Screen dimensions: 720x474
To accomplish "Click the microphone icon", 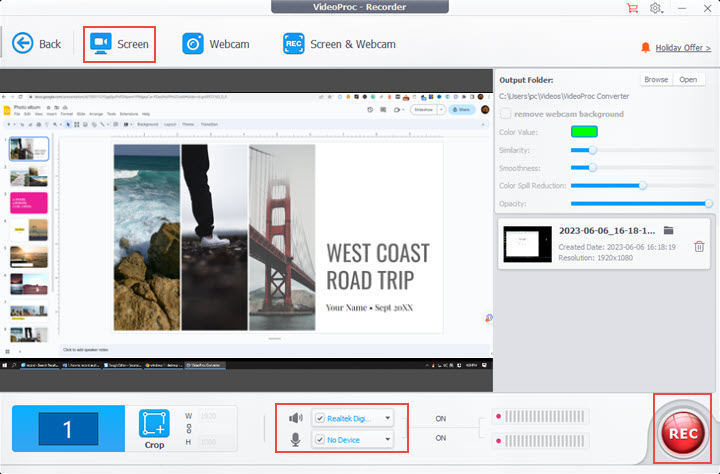I will pyautogui.click(x=295, y=439).
